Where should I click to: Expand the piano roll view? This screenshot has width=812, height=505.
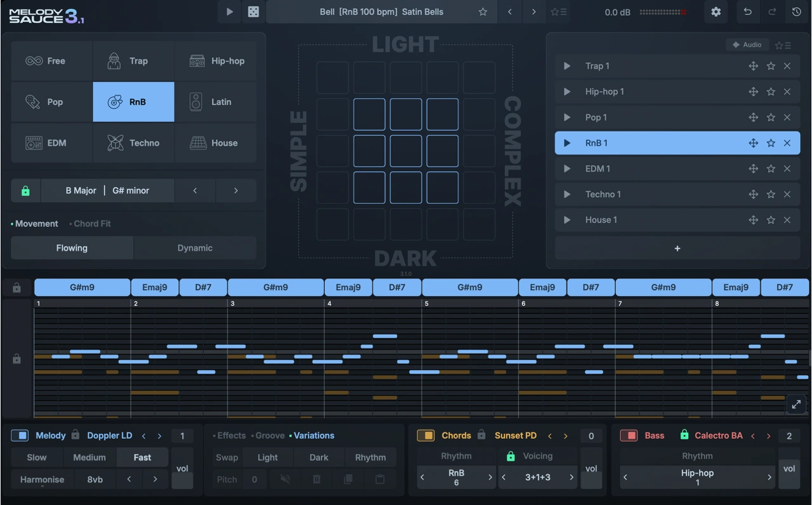tap(796, 403)
